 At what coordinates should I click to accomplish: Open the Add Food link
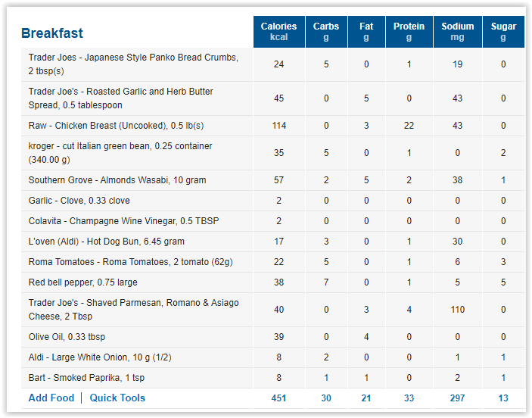pyautogui.click(x=51, y=398)
